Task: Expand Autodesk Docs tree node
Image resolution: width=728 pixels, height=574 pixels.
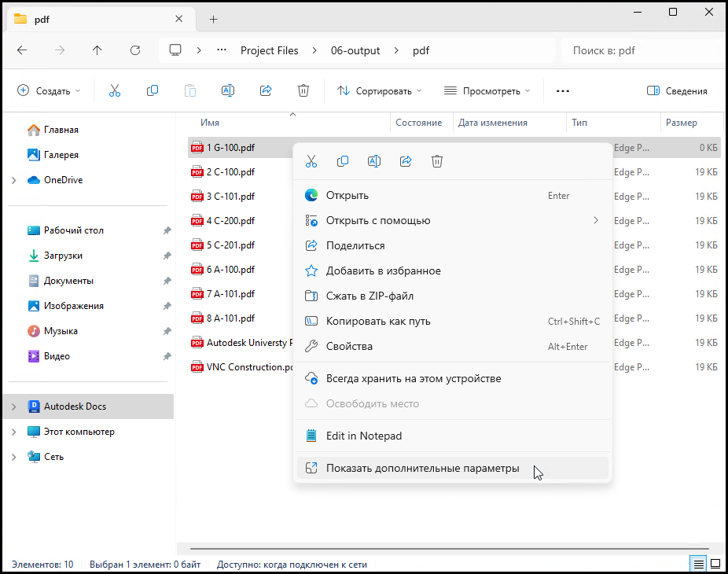Action: [14, 407]
